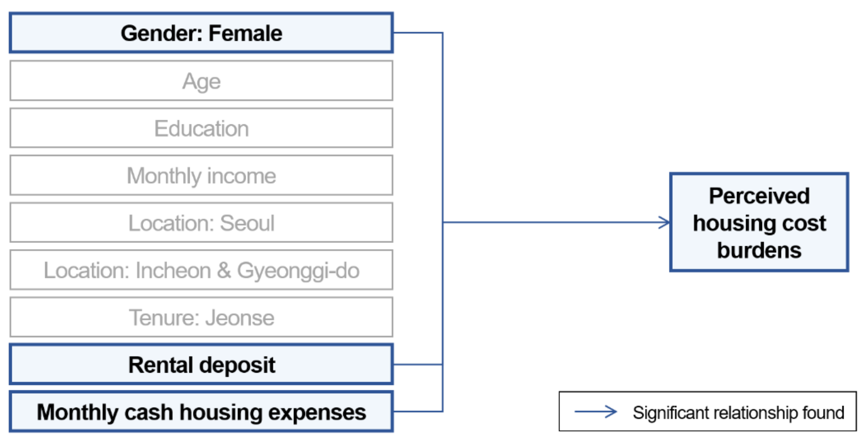868x442 pixels.
Task: Click the Monthly cash housing expenses box
Action: (201, 412)
